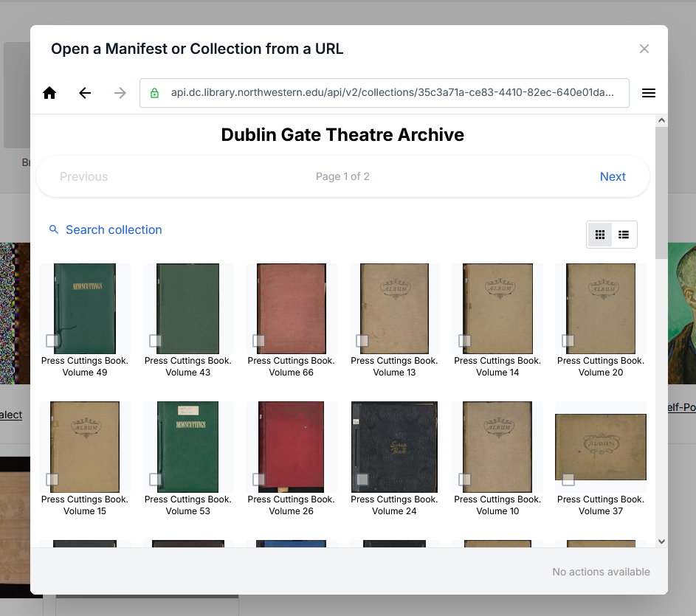
Task: Click the home icon in the navigation bar
Action: [49, 93]
